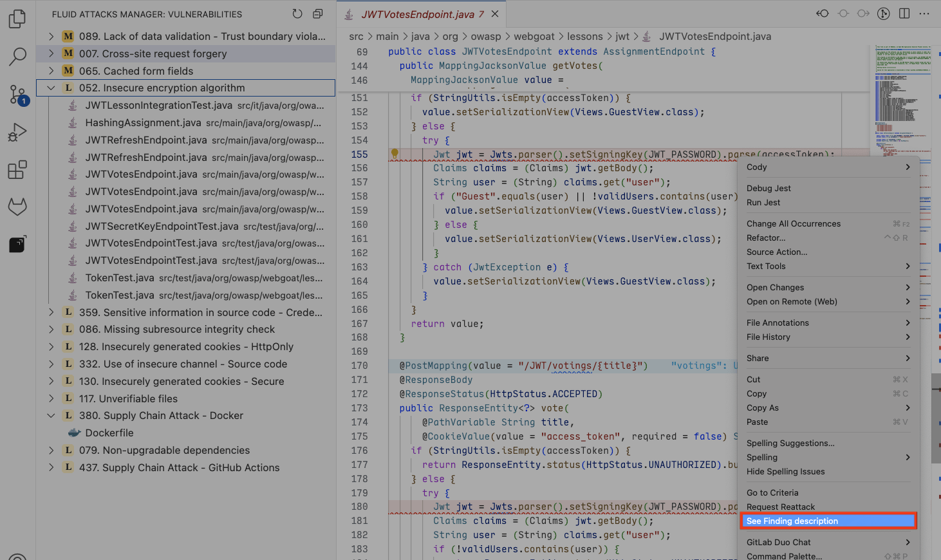Collapse 380. Supply Chain Attack - Docker
The image size is (941, 560).
pos(51,416)
